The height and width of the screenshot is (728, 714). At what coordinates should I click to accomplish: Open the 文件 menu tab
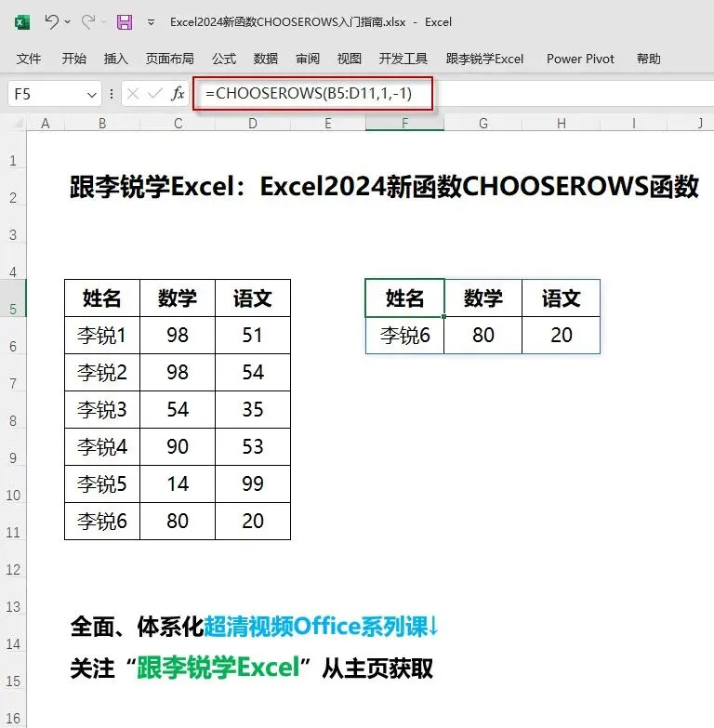29,59
